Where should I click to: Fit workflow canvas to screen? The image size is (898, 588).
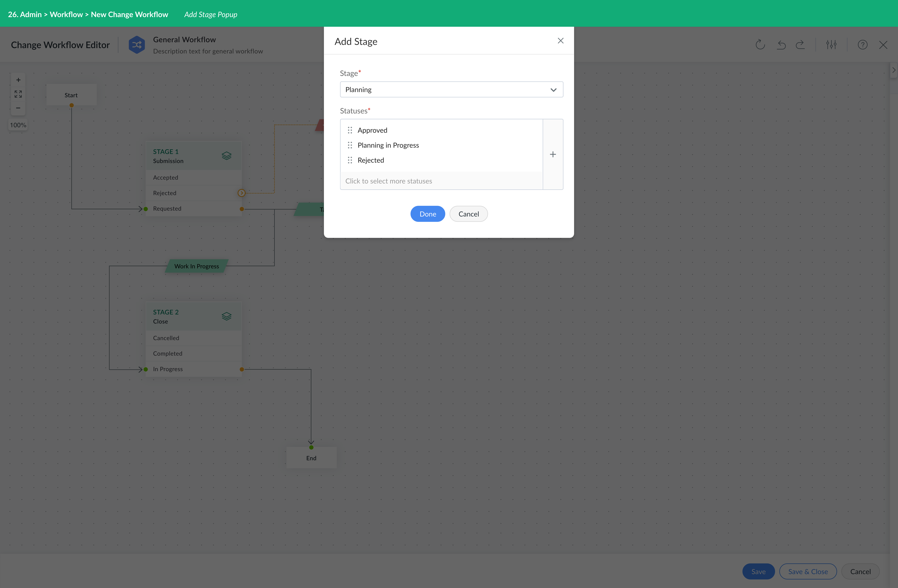(x=18, y=94)
